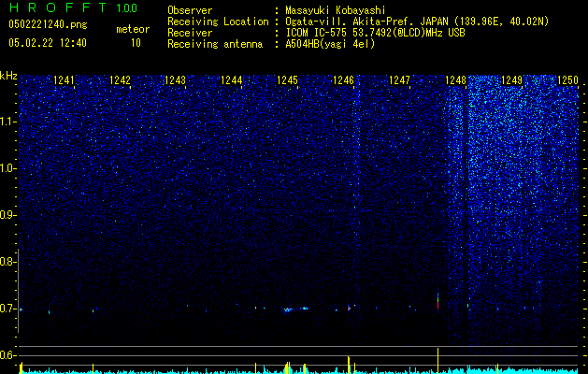Click the 1249 time marker
Screen dimensions: 588x374
coord(511,80)
